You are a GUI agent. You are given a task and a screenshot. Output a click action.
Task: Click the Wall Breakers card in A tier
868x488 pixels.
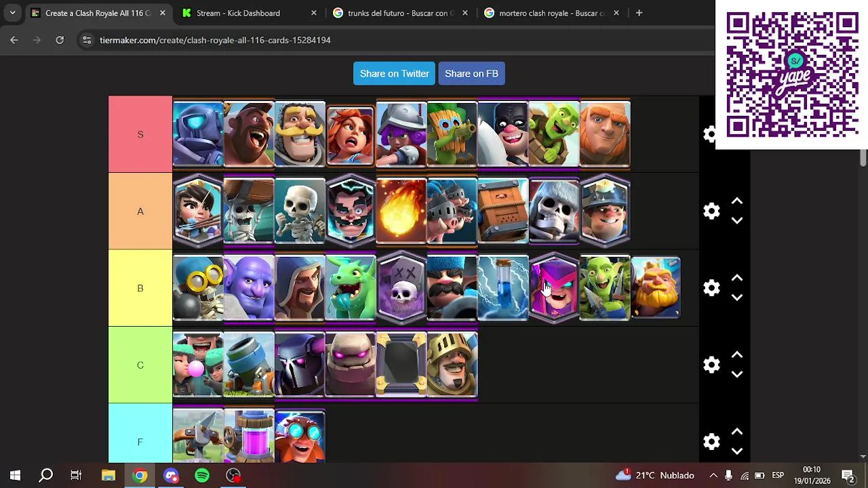click(249, 211)
